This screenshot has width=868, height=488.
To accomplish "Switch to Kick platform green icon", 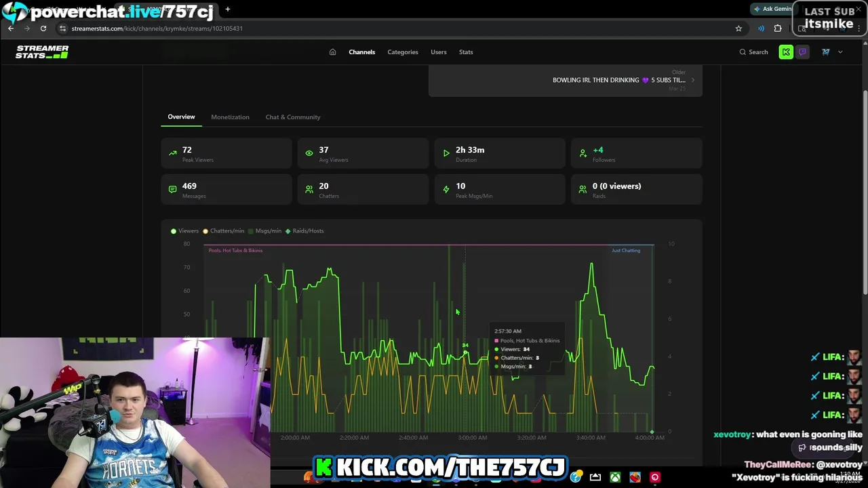I will coord(786,52).
